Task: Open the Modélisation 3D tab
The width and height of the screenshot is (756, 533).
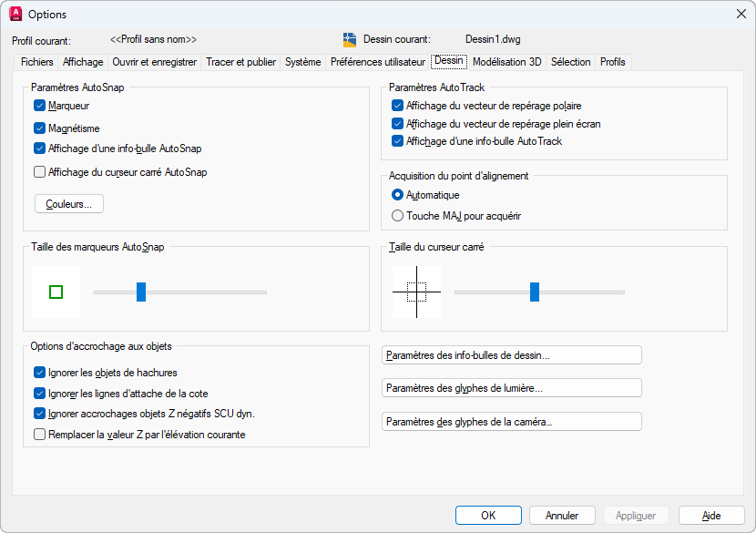Action: coord(506,62)
